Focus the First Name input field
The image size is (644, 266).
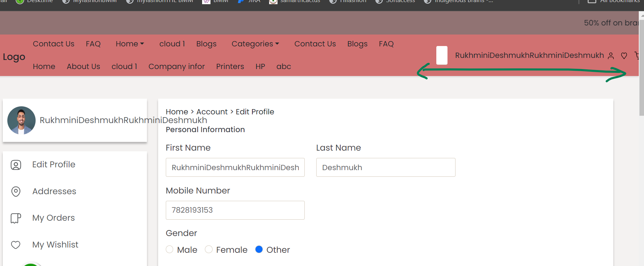(235, 167)
